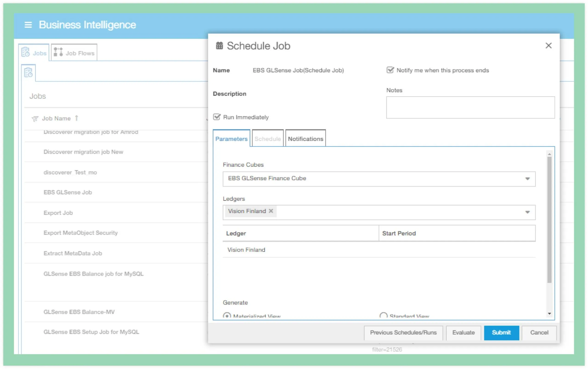
Task: Remove the Vision Finland ledger tag
Action: click(x=271, y=211)
